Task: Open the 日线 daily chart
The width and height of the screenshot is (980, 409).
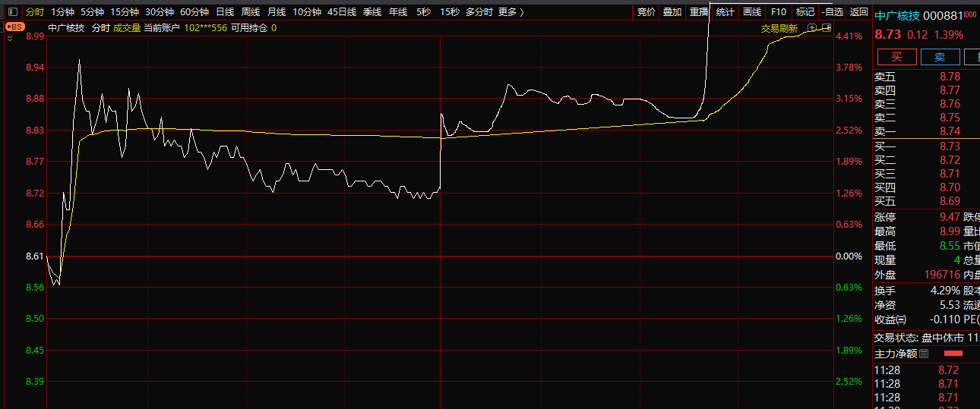Action: tap(225, 12)
